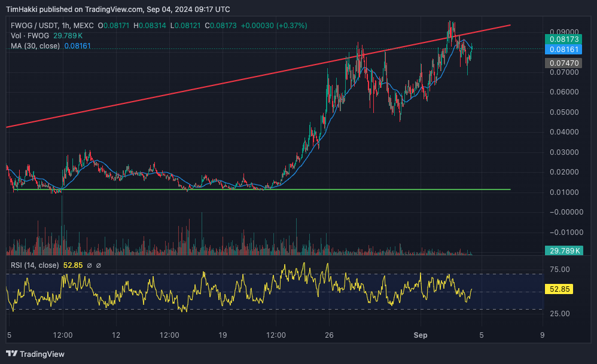Viewport: 597px width, 364px height.
Task: Click the 19 date on time axis
Action: 223,335
